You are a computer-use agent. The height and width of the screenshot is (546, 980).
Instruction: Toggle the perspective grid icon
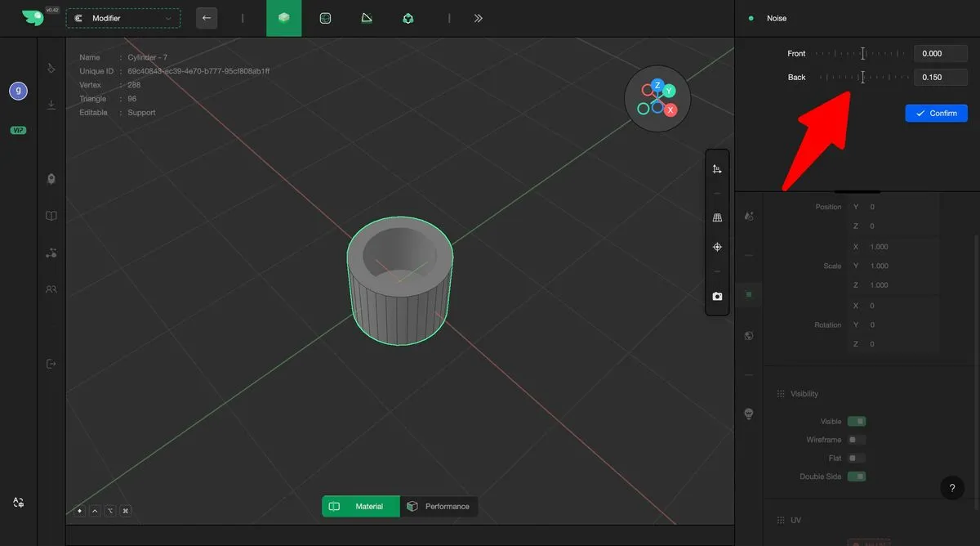click(717, 218)
